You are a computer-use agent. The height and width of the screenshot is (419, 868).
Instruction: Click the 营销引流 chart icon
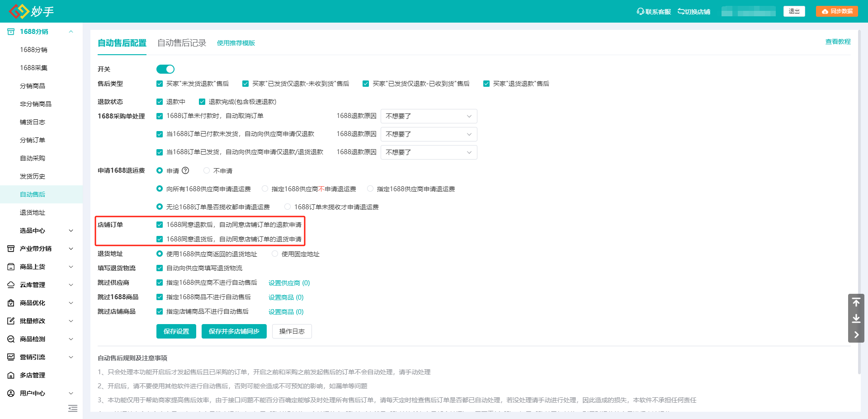coord(11,357)
